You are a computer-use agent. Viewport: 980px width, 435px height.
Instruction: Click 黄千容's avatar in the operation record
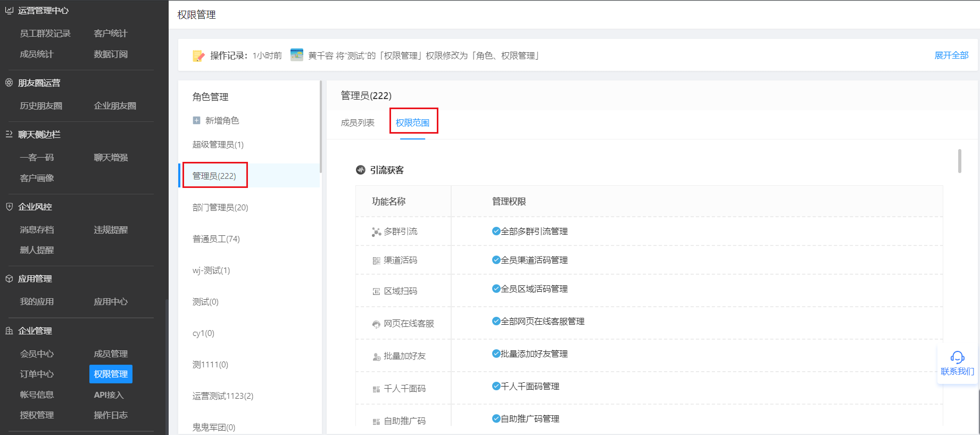pos(297,55)
